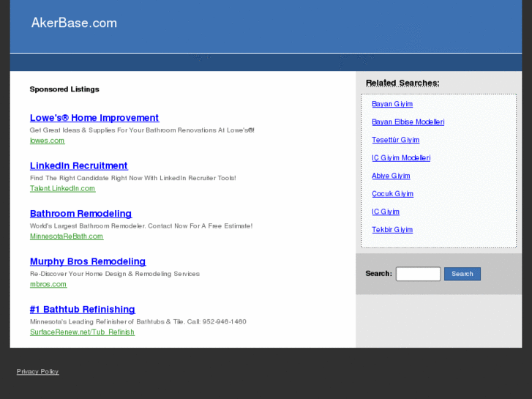The height and width of the screenshot is (399, 532).
Task: Click the Search: label text
Action: pos(378,274)
